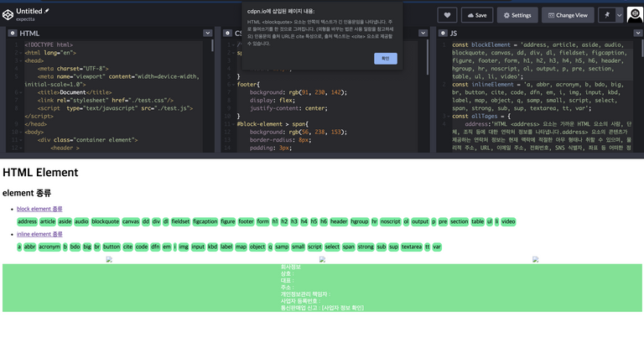Click the 'audio' tag

pos(81,221)
